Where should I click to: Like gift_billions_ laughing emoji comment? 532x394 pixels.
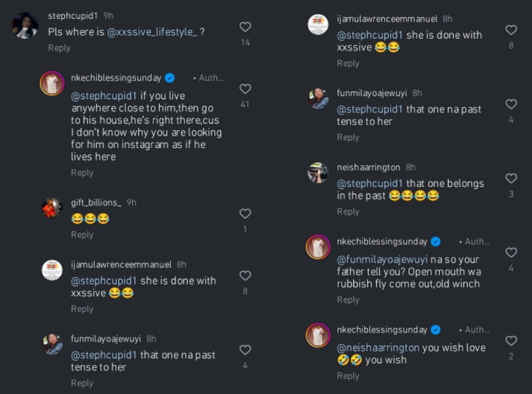click(x=245, y=214)
